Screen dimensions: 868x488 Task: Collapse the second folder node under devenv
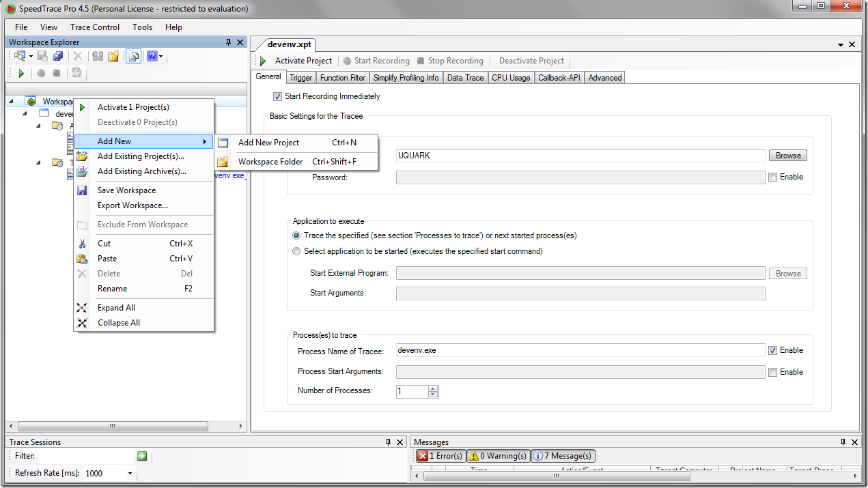tap(38, 162)
